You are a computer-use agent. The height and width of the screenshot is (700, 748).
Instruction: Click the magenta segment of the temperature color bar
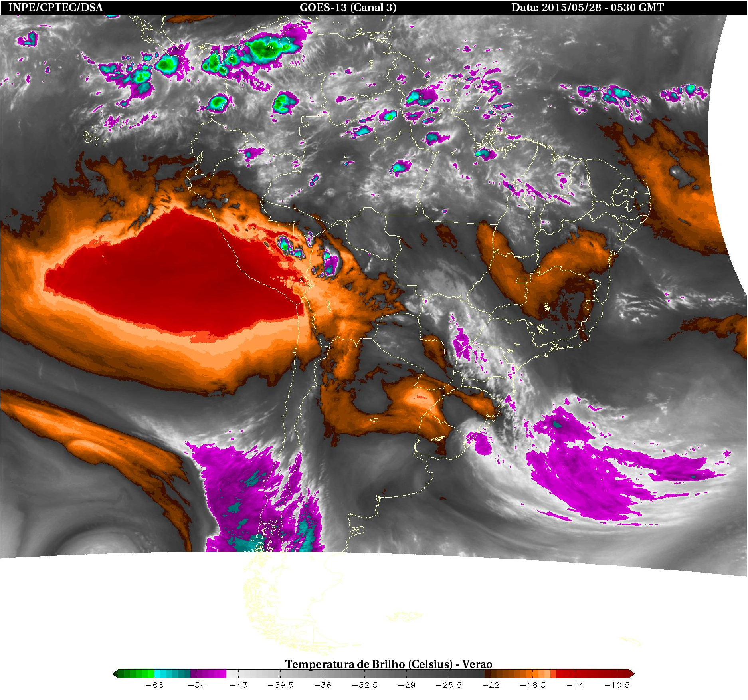tap(208, 674)
